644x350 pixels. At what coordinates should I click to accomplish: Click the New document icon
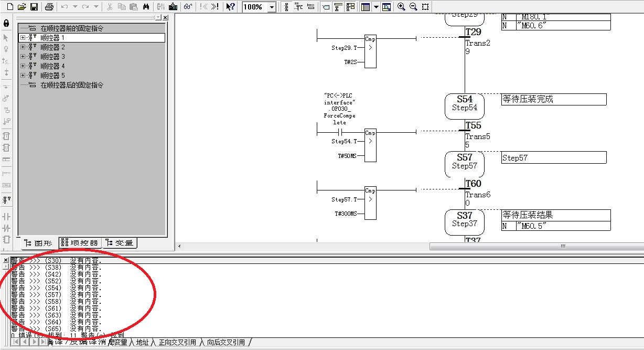pos(9,7)
